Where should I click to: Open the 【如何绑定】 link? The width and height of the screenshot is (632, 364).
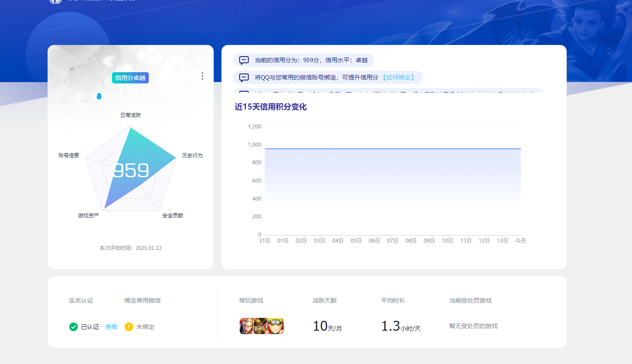(x=398, y=77)
